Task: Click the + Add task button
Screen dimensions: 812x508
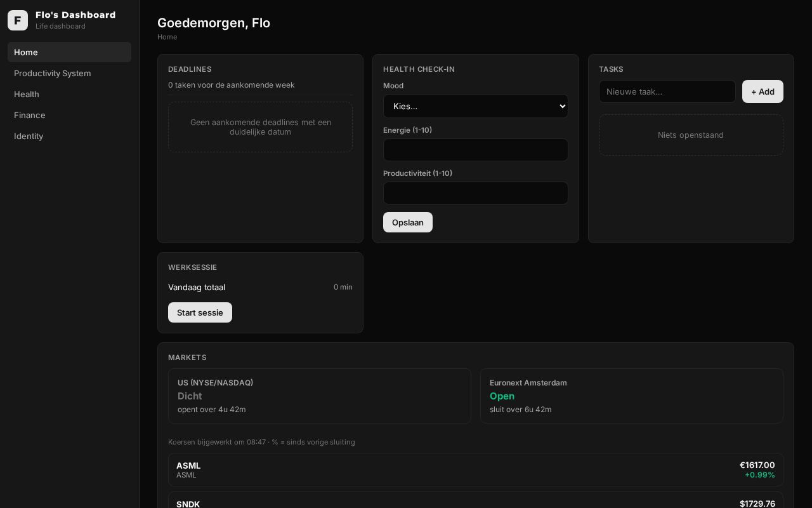Action: pos(763,91)
